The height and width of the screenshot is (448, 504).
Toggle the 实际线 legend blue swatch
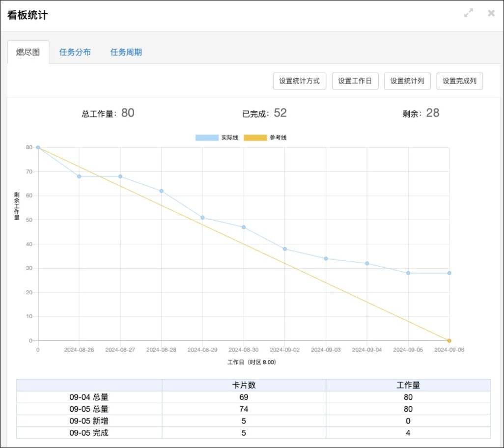[207, 138]
